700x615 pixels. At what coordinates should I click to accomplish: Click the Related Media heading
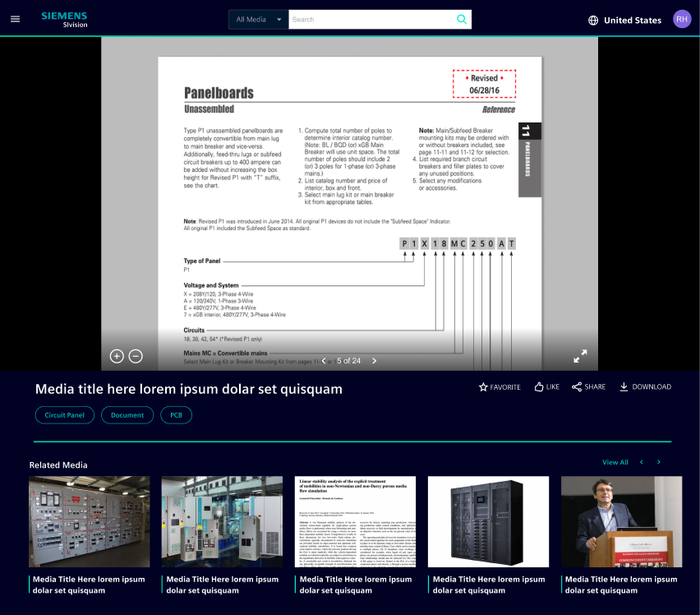[x=58, y=465]
